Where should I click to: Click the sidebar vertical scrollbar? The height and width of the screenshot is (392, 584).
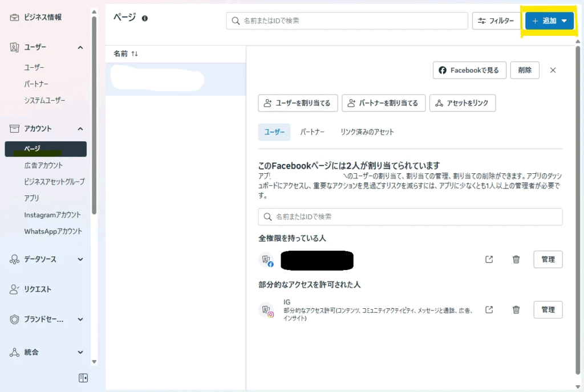pyautogui.click(x=94, y=114)
